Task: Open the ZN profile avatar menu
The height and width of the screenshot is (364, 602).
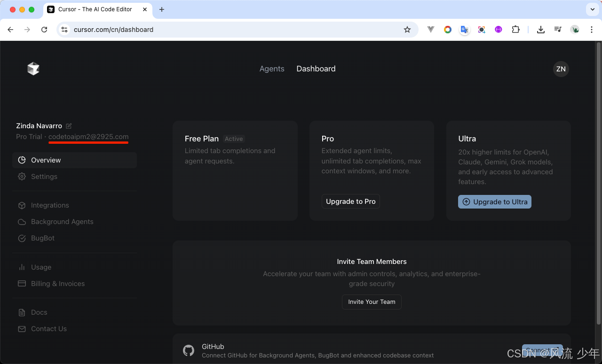Action: coord(561,69)
